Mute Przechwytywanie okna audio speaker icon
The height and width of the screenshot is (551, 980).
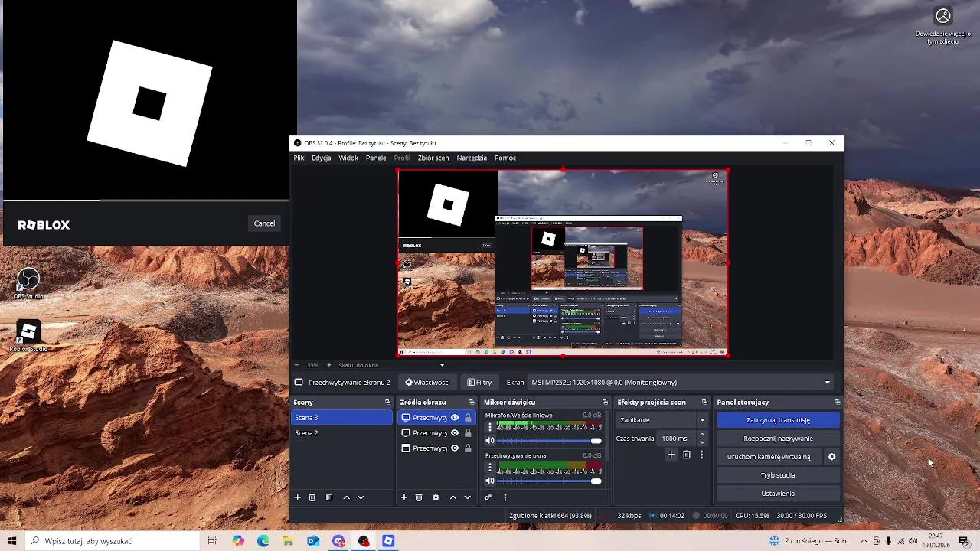pyautogui.click(x=490, y=481)
